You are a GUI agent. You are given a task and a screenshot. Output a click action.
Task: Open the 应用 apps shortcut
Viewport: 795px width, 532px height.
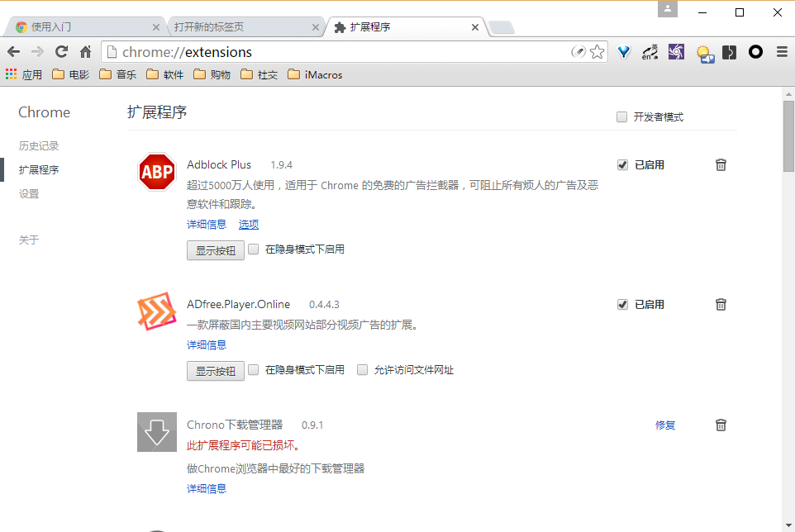pyautogui.click(x=24, y=75)
